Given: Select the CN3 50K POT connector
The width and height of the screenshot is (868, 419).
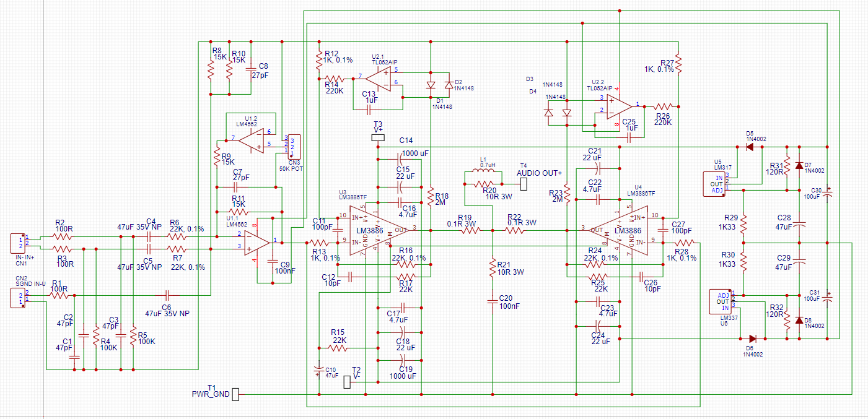Looking at the screenshot, I should [294, 146].
